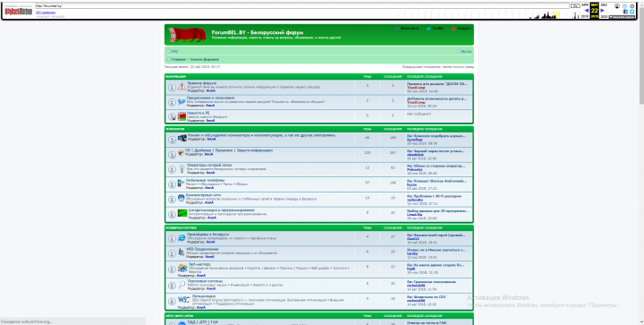The image size is (644, 325).
Task: Click globe icon for Компьютерные сети
Action: click(x=181, y=199)
